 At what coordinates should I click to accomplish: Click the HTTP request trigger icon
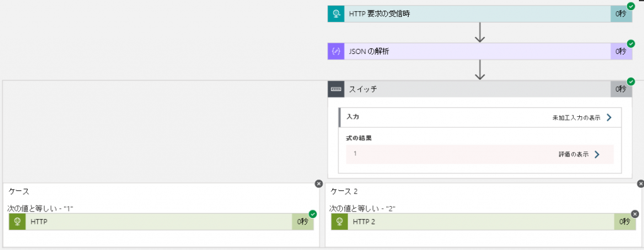point(336,14)
